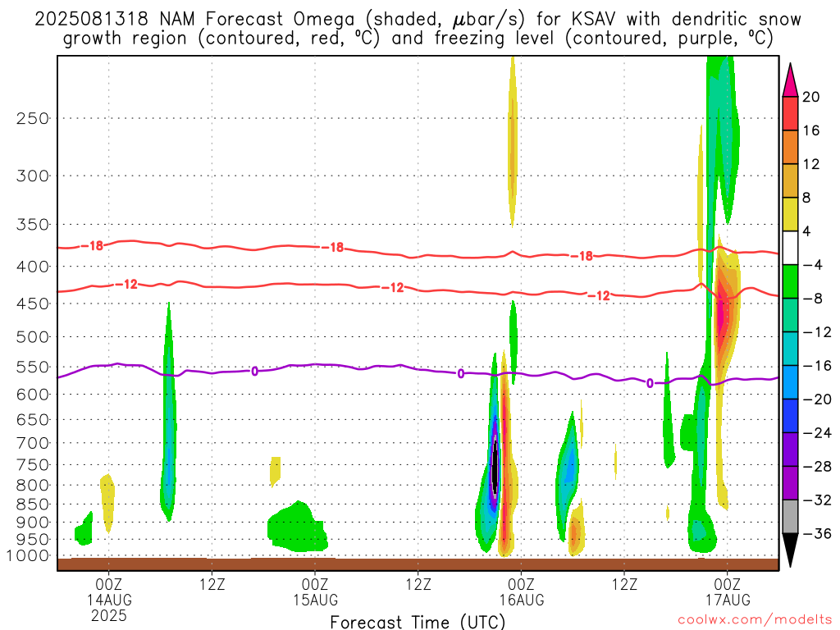This screenshot has width=840, height=630.
Task: Click the 600 pressure level label
Action: click(33, 395)
